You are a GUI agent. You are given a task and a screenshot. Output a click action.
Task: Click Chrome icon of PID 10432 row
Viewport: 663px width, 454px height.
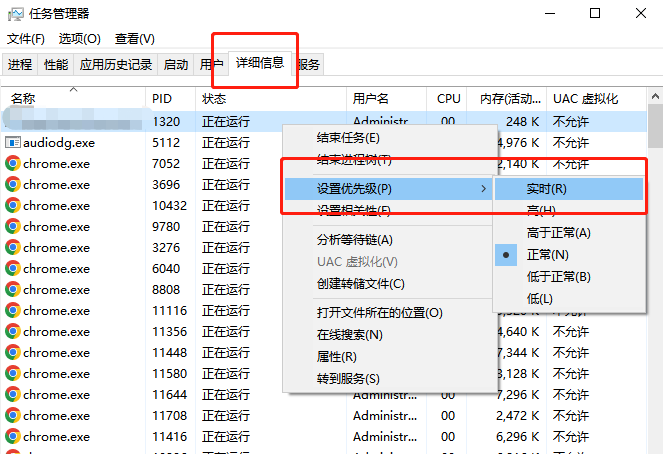(x=13, y=205)
